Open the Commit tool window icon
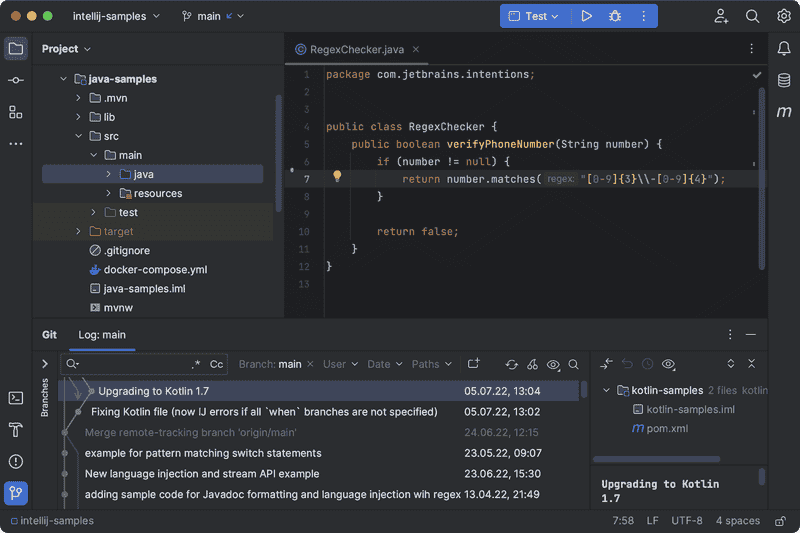 (16, 81)
